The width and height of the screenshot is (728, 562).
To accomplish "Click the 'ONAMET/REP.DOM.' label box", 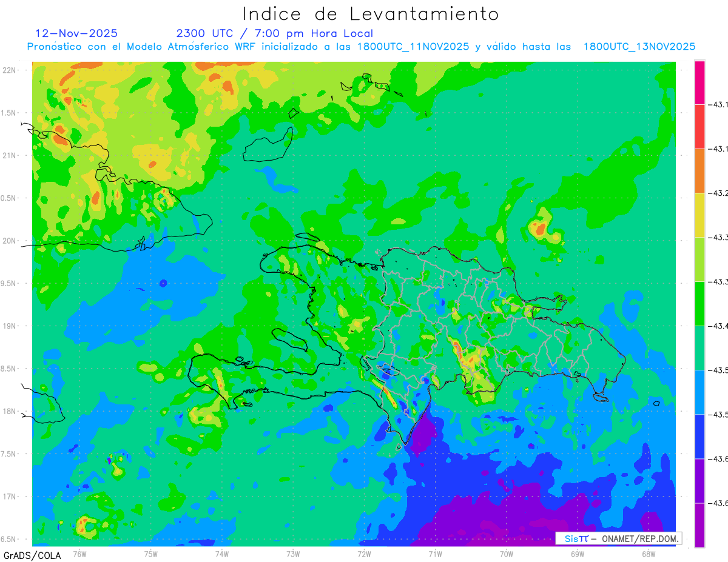I will coord(618,538).
